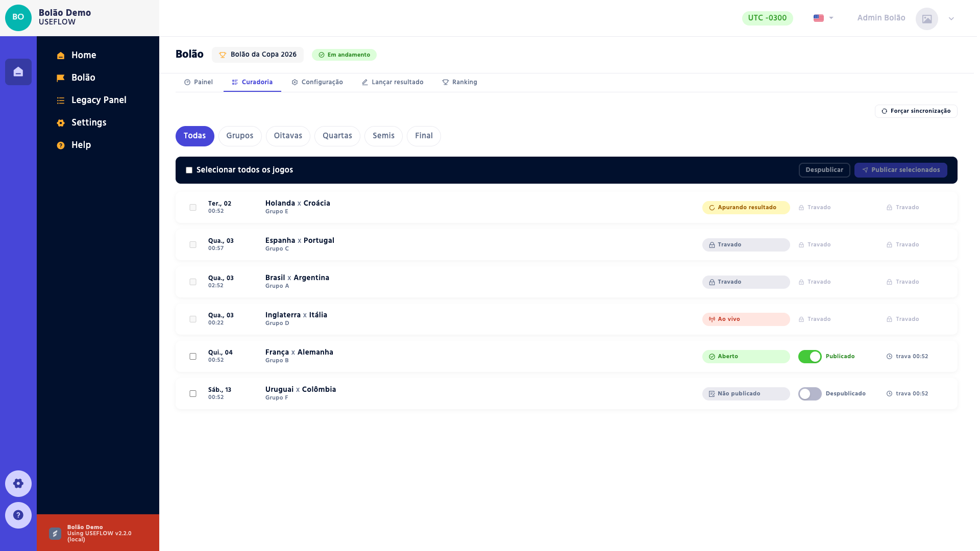Filter matches by Quartas
This screenshot has height=551, width=980.
click(x=337, y=136)
